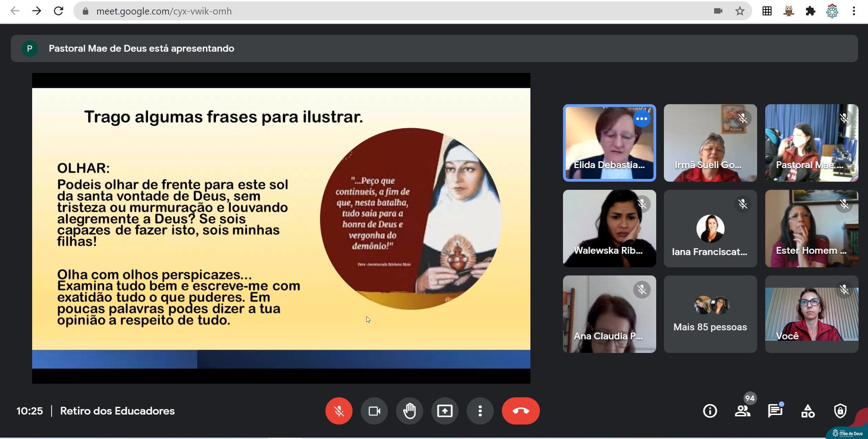Open the chat panel
868x439 pixels.
point(775,411)
